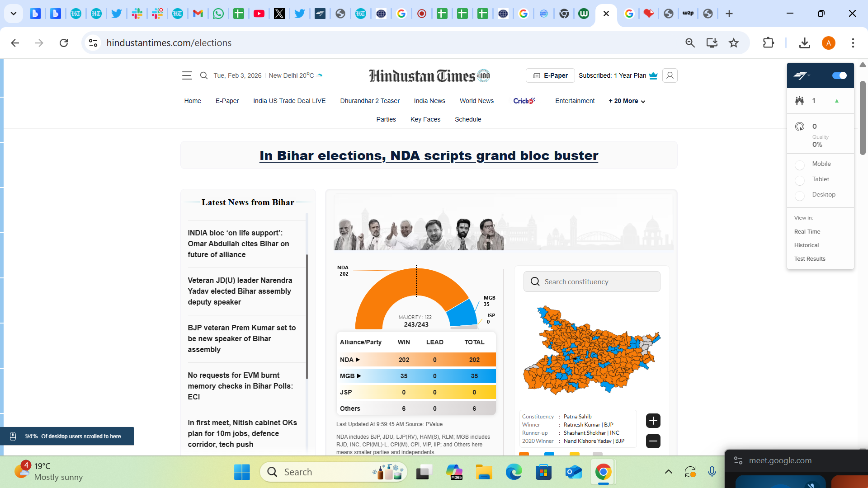Expand the MGB alliance row
Screen dimensions: 868x488
tap(359, 375)
